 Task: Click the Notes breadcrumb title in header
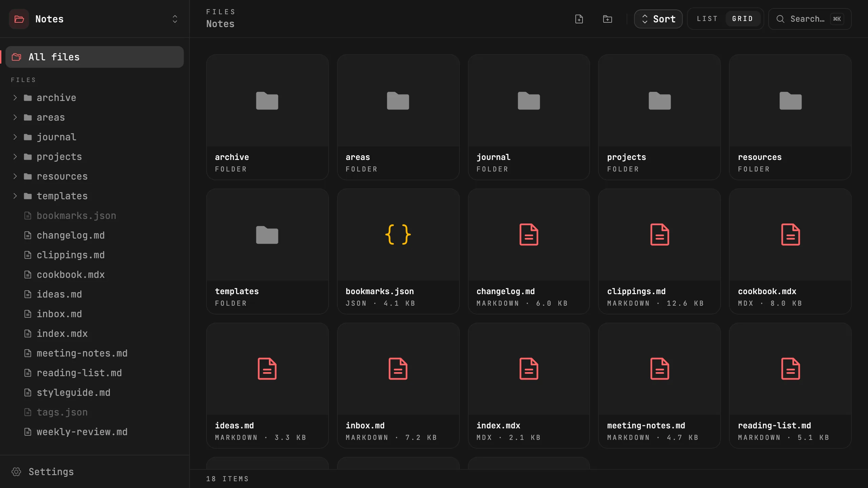click(220, 24)
